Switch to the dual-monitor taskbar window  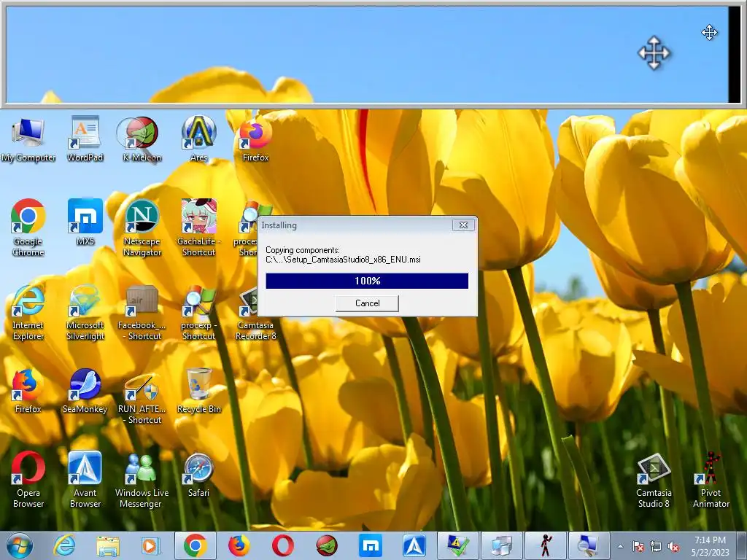pos(502,545)
